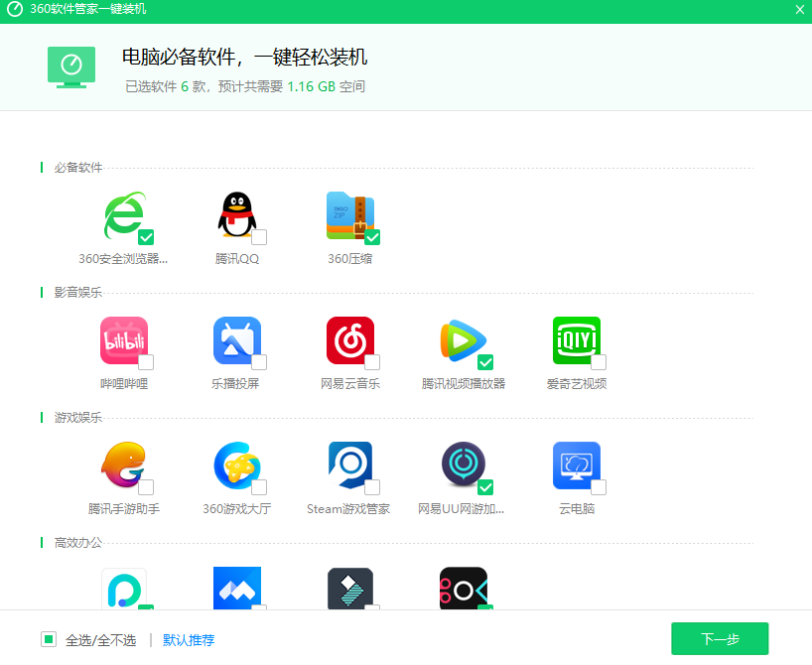This screenshot has height=665, width=812.
Task: Click the Steam游戏管家 label text
Action: (348, 509)
